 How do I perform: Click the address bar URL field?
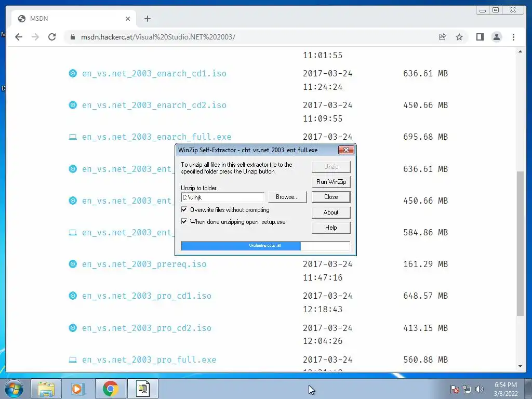[x=251, y=37]
